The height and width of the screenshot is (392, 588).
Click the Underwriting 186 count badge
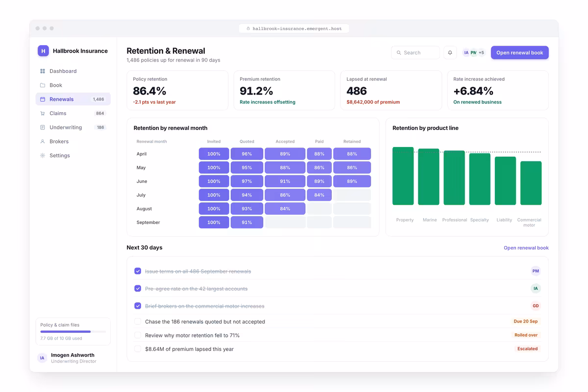[100, 127]
